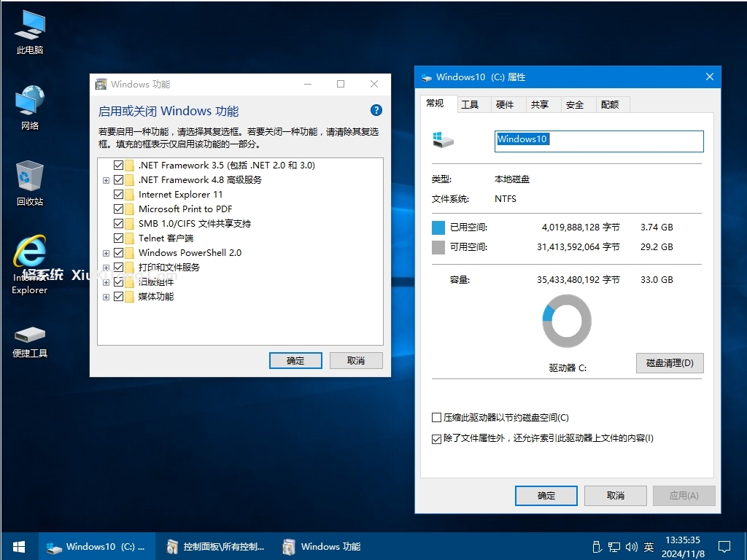Click the Internet Explorer 11 folder icon
Screen dimensions: 747x560
[129, 194]
